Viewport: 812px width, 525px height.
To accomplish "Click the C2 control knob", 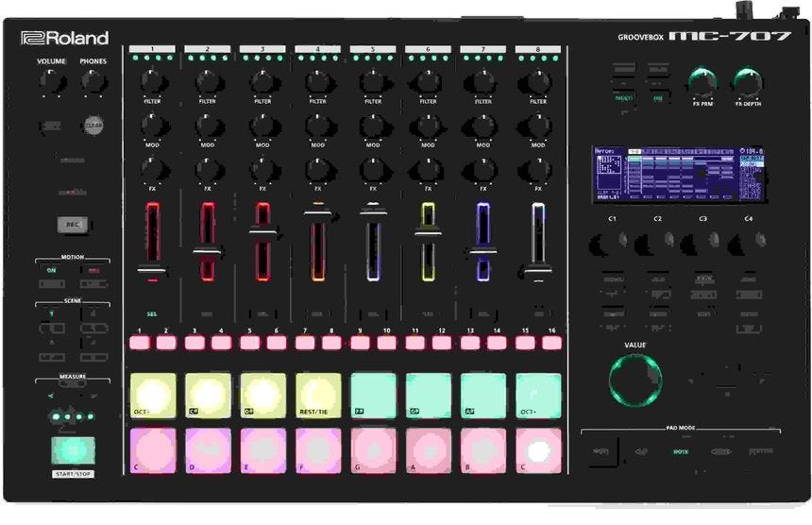I will pyautogui.click(x=655, y=243).
